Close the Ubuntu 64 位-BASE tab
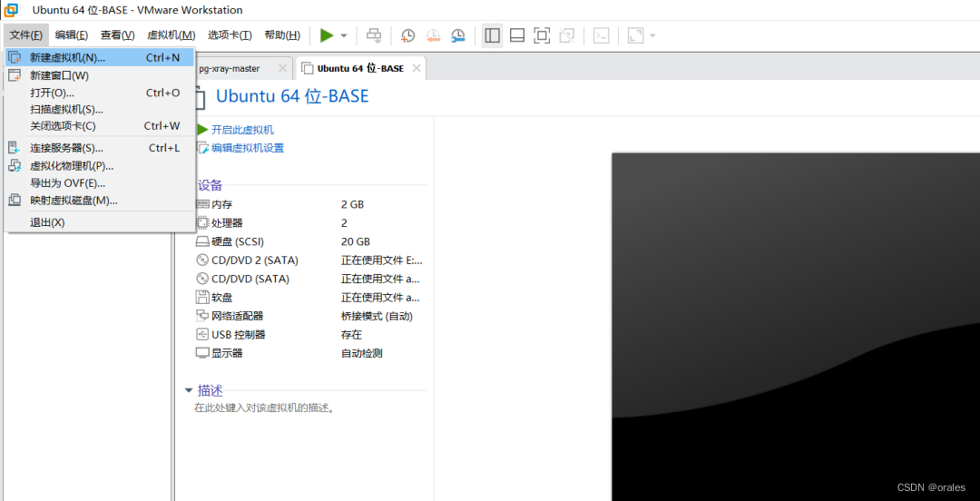980x501 pixels. click(416, 68)
